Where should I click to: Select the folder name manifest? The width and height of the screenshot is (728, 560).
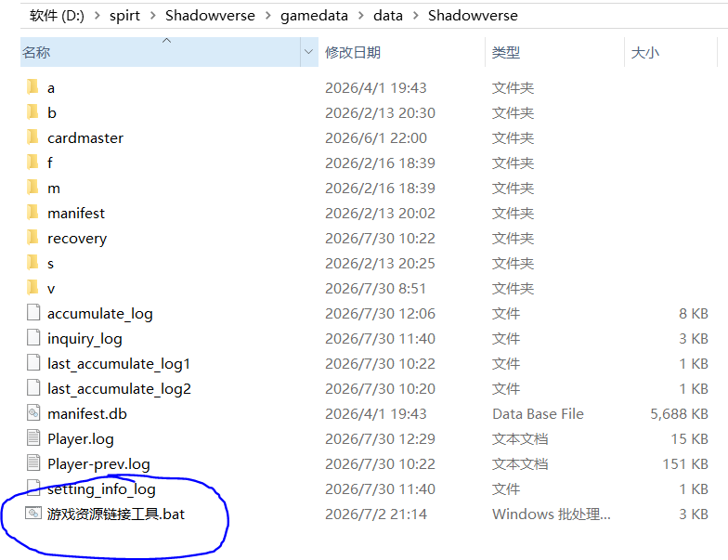click(x=76, y=214)
